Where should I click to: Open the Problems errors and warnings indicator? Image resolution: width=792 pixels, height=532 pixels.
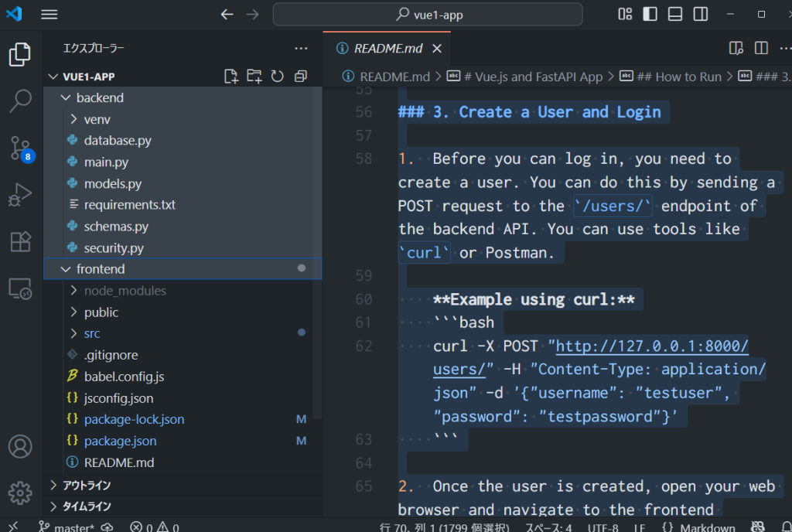coord(155,527)
